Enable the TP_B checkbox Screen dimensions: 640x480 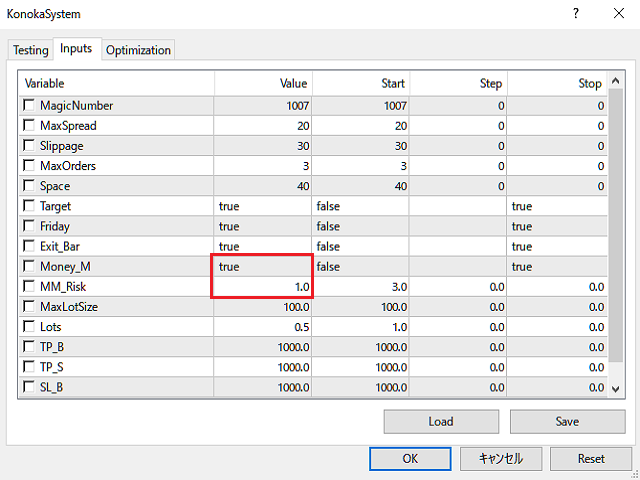(x=29, y=347)
